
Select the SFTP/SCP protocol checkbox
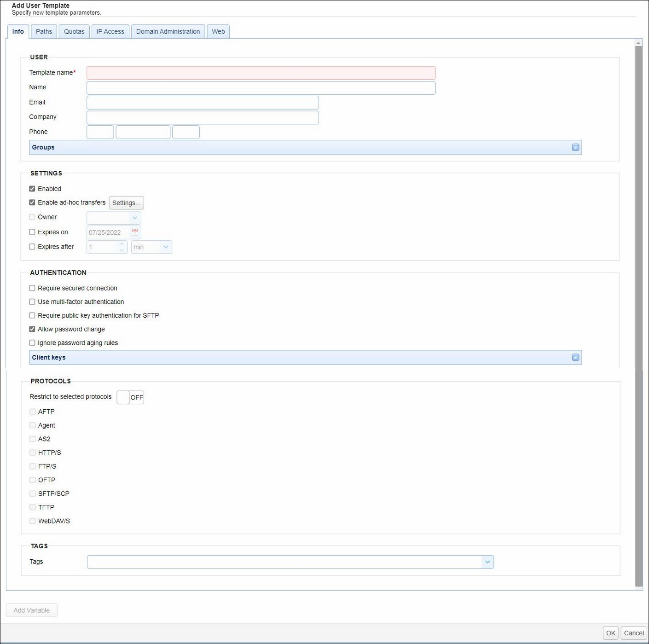coord(32,493)
